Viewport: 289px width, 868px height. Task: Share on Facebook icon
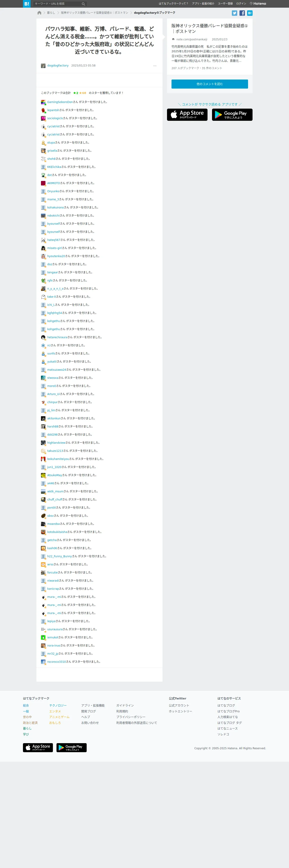(x=242, y=13)
